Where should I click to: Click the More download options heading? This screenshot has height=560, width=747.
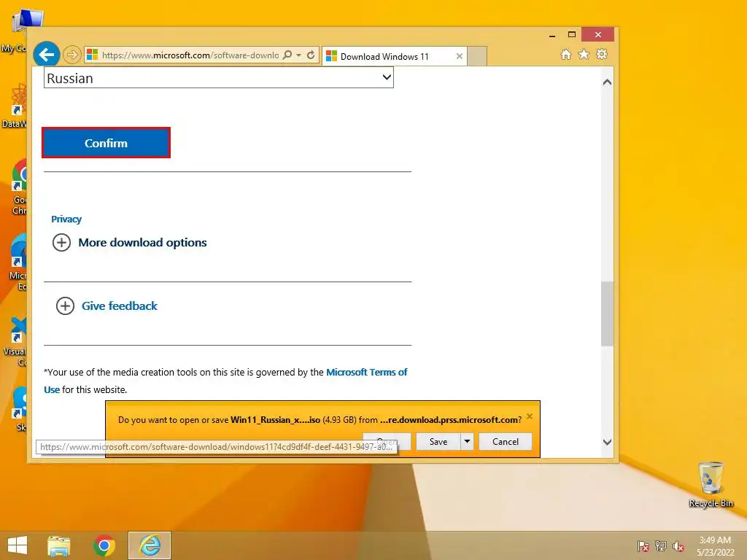pyautogui.click(x=142, y=242)
